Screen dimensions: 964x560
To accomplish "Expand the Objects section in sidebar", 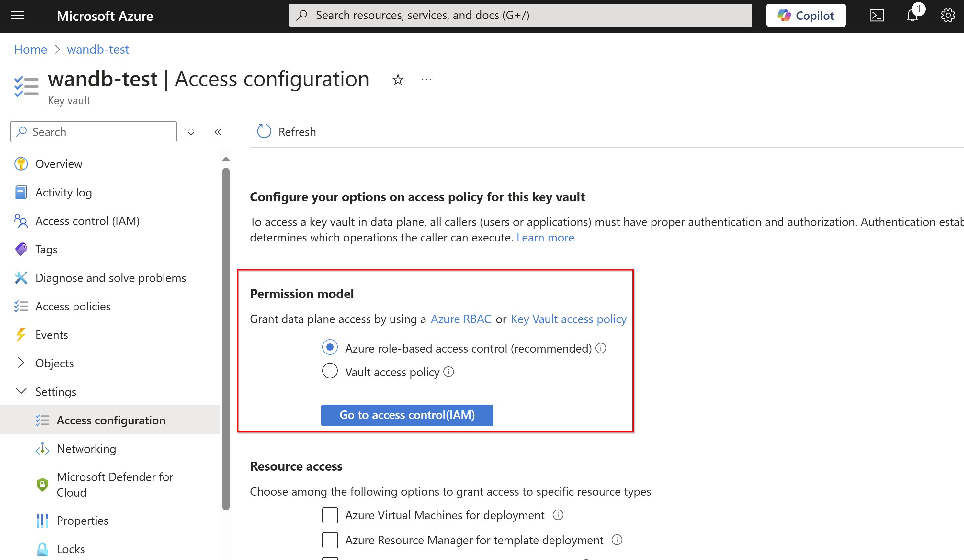I will [x=21, y=363].
